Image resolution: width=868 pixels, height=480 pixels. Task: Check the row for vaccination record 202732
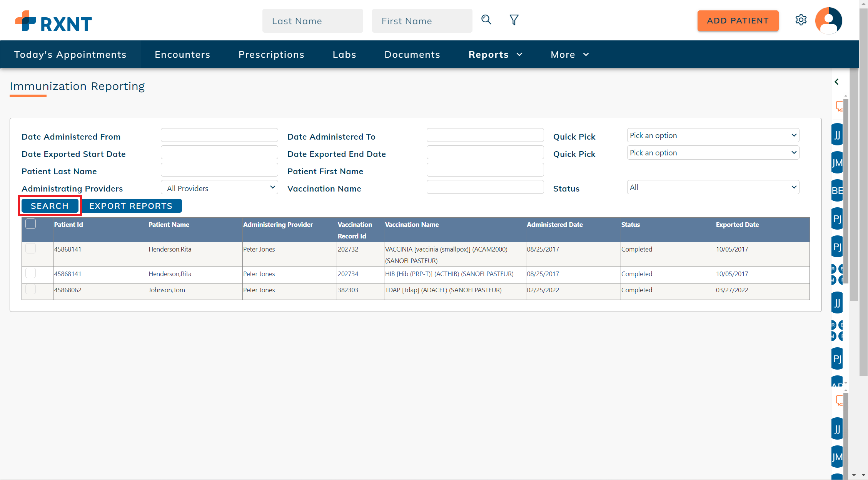click(30, 248)
